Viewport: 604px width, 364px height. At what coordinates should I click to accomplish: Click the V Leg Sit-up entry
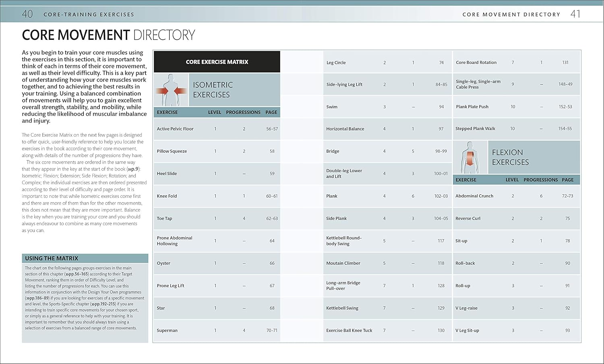(x=467, y=330)
